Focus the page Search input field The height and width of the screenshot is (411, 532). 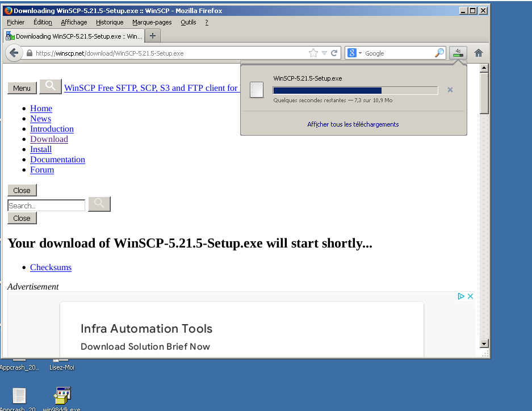coord(46,205)
